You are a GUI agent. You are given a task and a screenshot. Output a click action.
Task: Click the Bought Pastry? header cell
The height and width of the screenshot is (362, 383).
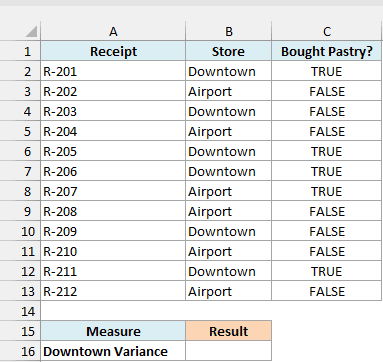point(327,51)
